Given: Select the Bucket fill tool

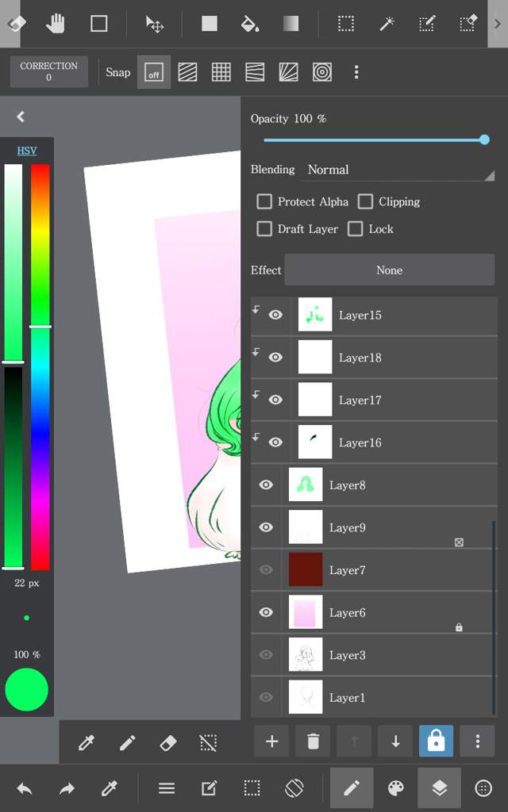Looking at the screenshot, I should click(250, 24).
